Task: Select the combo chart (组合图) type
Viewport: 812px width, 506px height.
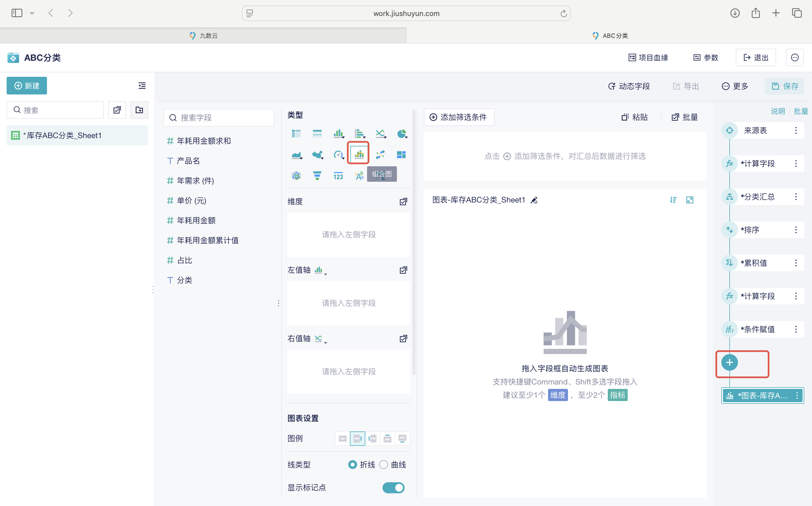Action: 358,154
